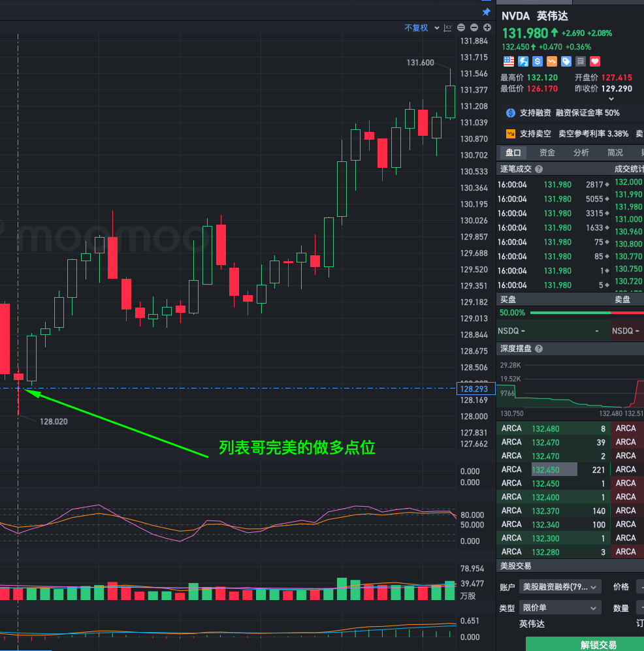The image size is (644, 651).
Task: Click the 卖空参考利率 3.38% text
Action: click(593, 134)
